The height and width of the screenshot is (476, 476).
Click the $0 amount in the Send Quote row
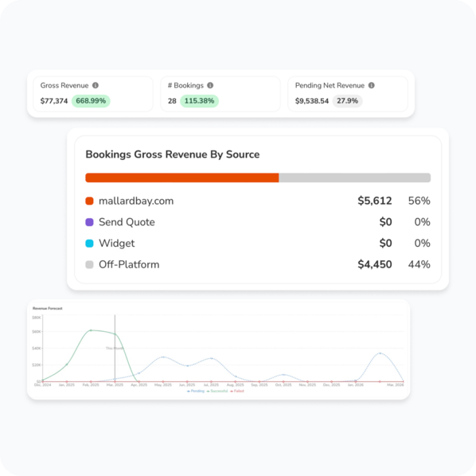[385, 222]
